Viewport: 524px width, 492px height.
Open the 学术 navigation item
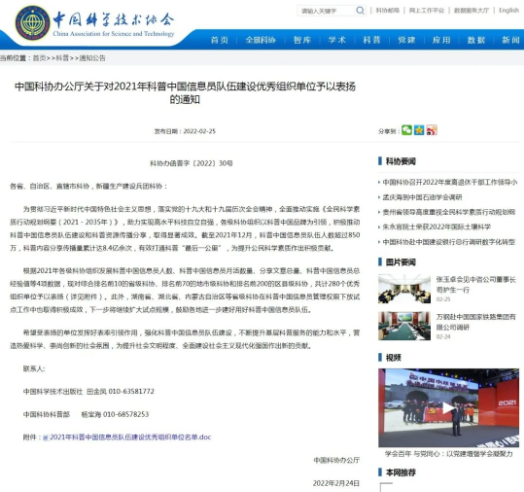point(337,40)
